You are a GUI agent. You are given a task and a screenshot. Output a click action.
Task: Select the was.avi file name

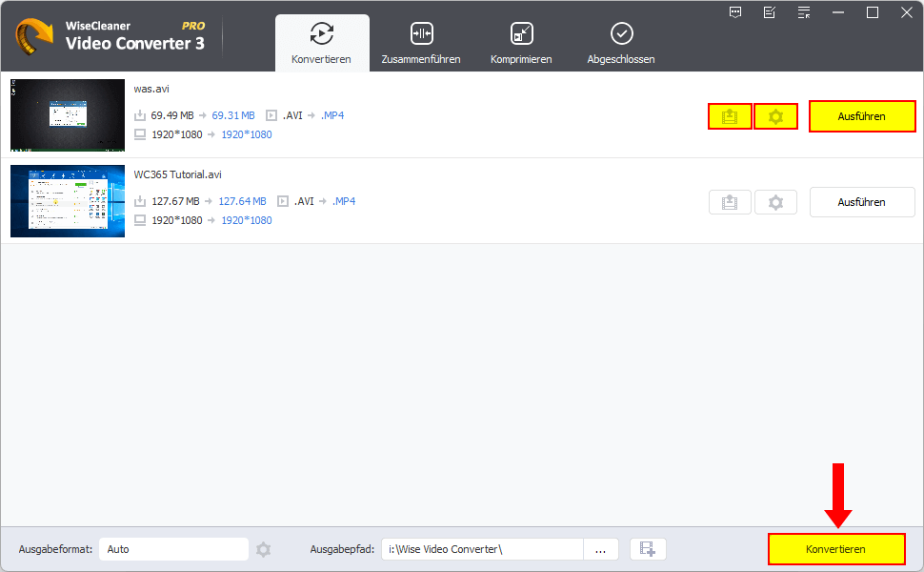pos(151,89)
